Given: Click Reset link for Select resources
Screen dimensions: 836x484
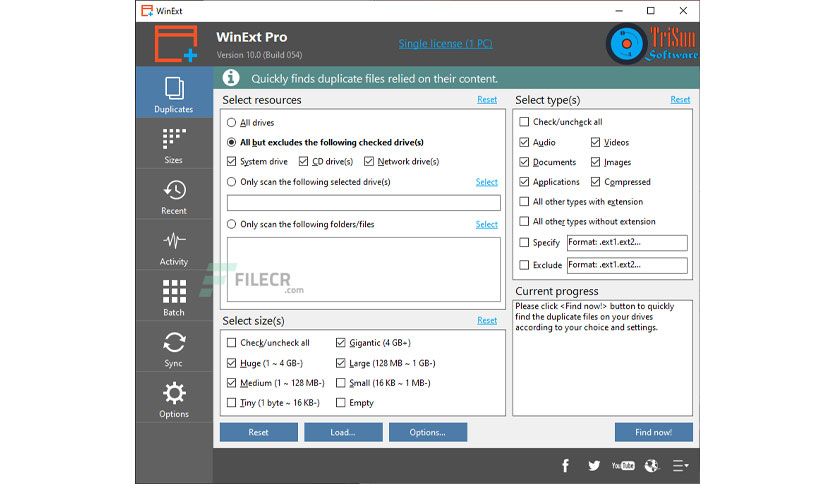Looking at the screenshot, I should [x=487, y=100].
